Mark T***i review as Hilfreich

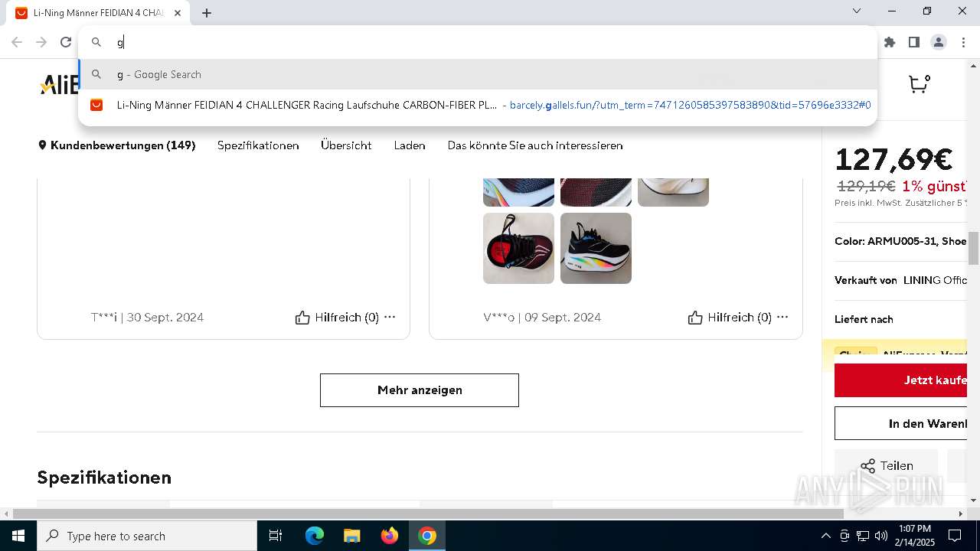[337, 318]
